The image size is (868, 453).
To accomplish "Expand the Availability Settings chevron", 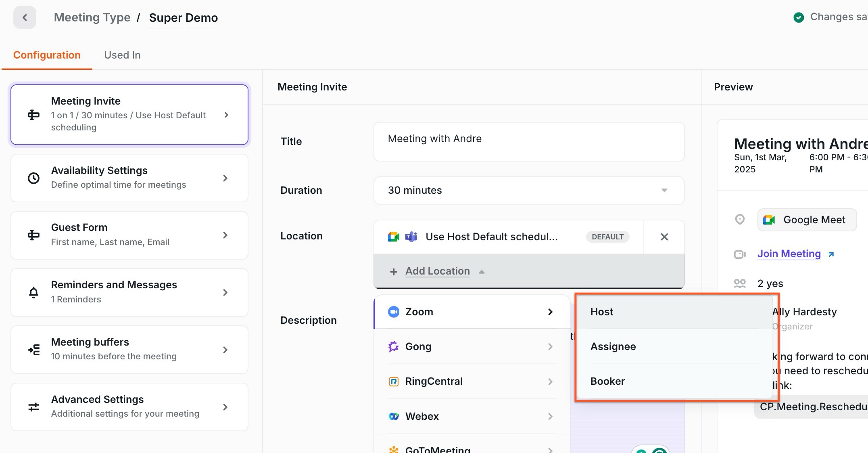I will (x=225, y=178).
